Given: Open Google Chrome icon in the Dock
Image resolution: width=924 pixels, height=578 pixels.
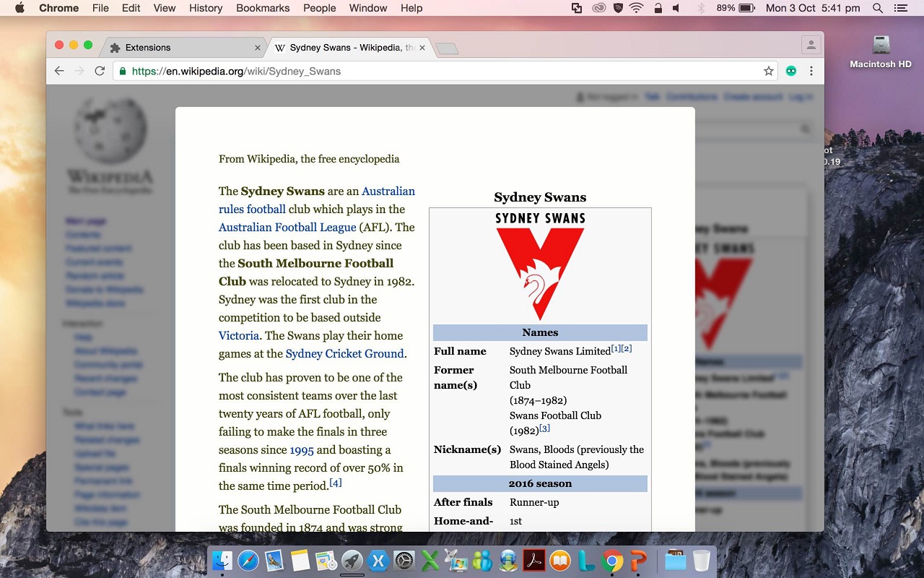Looking at the screenshot, I should pos(612,561).
